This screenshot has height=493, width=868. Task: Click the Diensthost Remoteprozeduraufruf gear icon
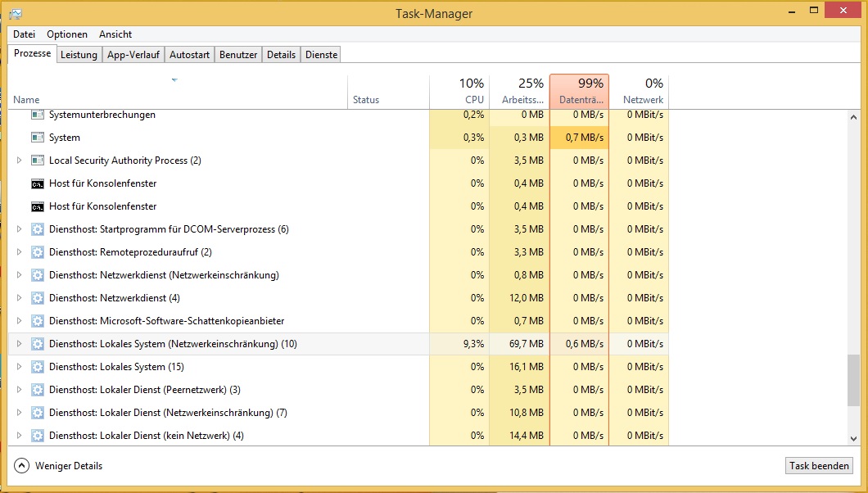37,252
